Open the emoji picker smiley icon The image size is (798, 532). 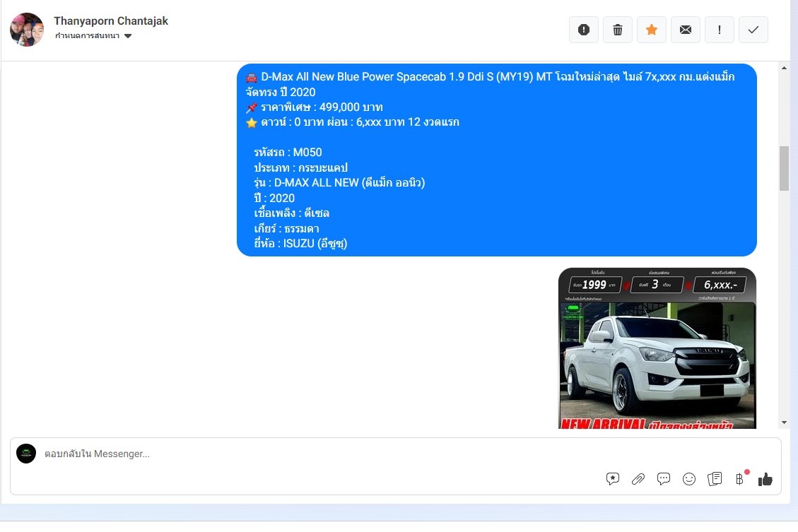(689, 479)
